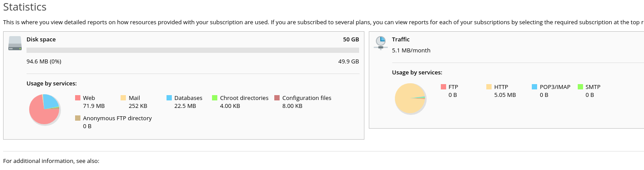This screenshot has height=170, width=644.
Task: Click the Disk space hard drive icon
Action: point(15,43)
